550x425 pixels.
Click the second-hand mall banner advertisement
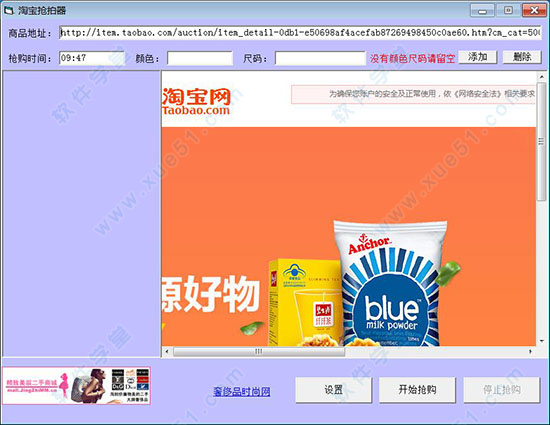(76, 386)
